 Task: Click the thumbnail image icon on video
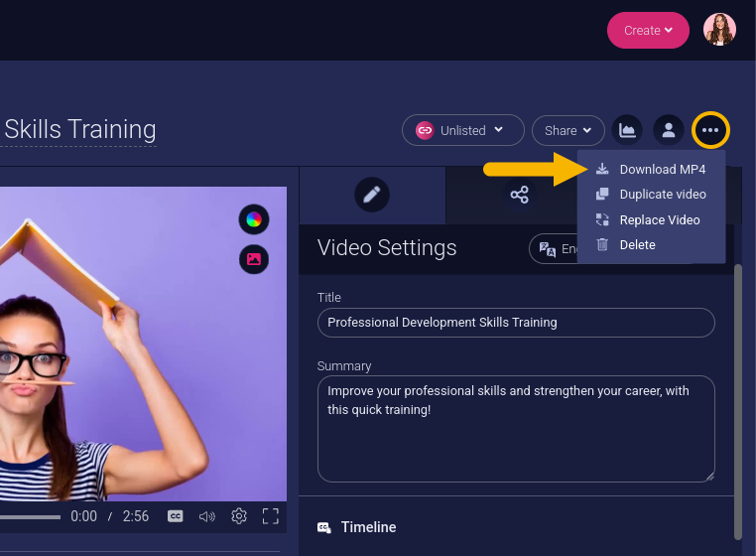pyautogui.click(x=254, y=259)
